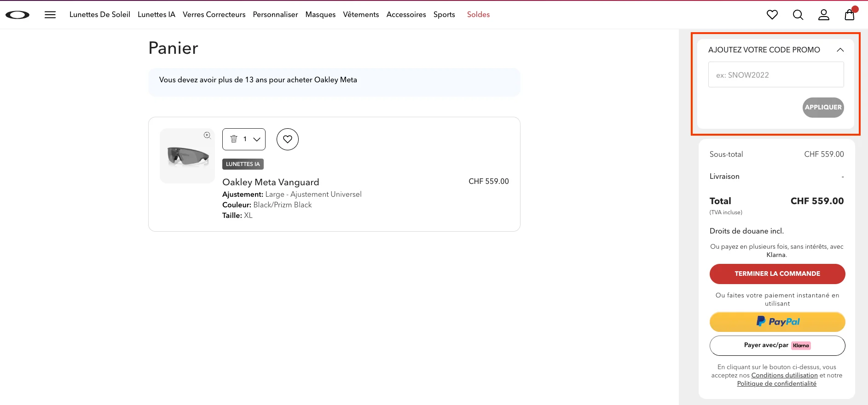The image size is (868, 405).
Task: Click Couleur: Black/Prizm Black text
Action: pos(267,205)
